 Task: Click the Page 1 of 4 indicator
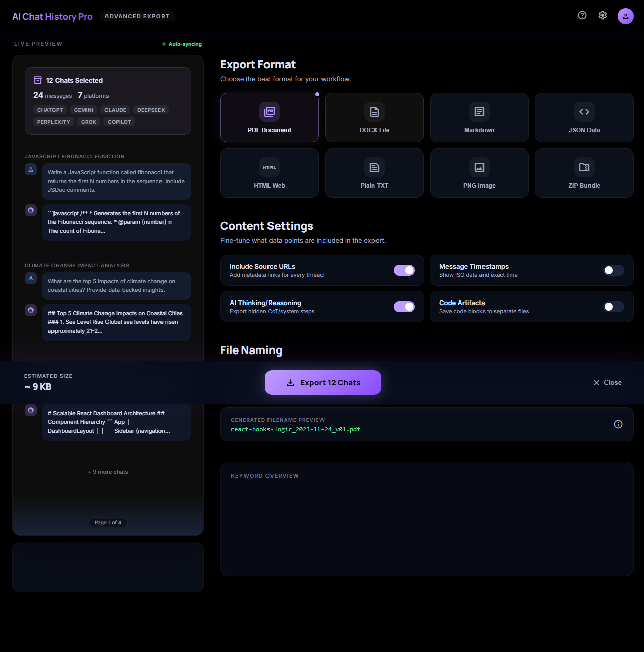click(108, 522)
